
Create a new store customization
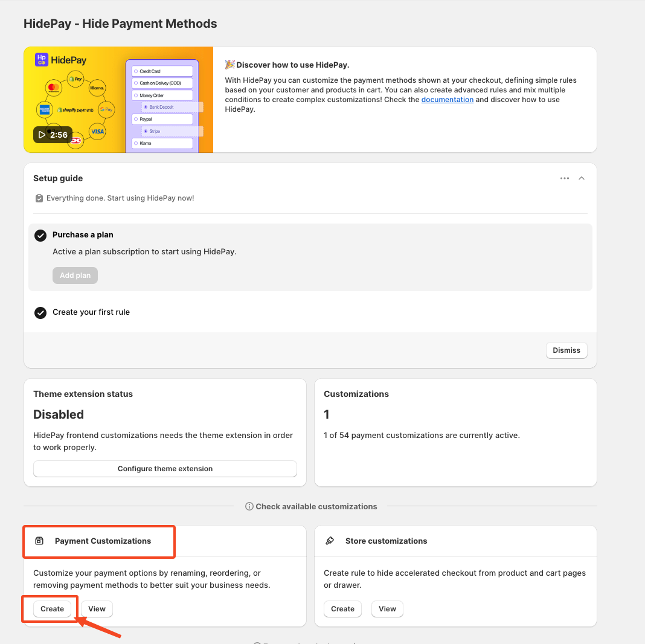pyautogui.click(x=342, y=608)
